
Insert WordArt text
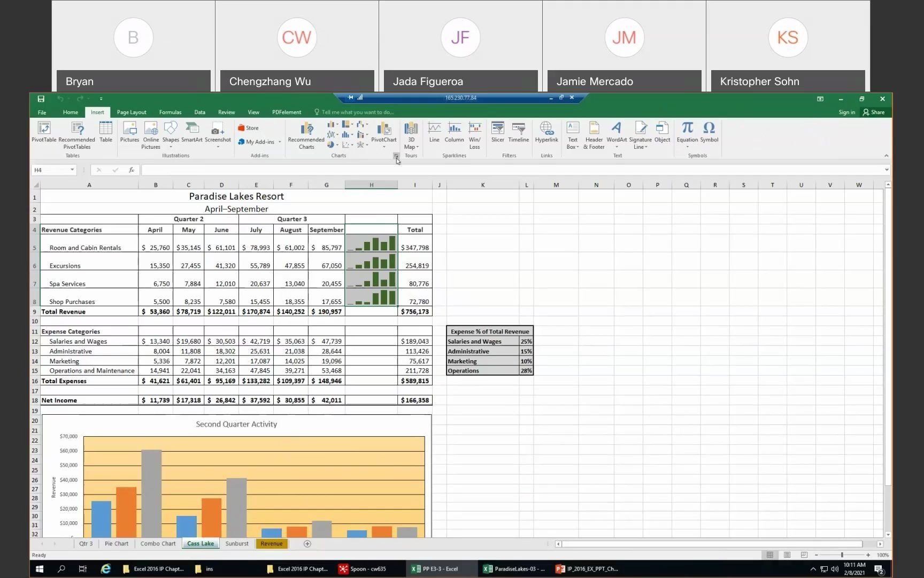coord(617,135)
